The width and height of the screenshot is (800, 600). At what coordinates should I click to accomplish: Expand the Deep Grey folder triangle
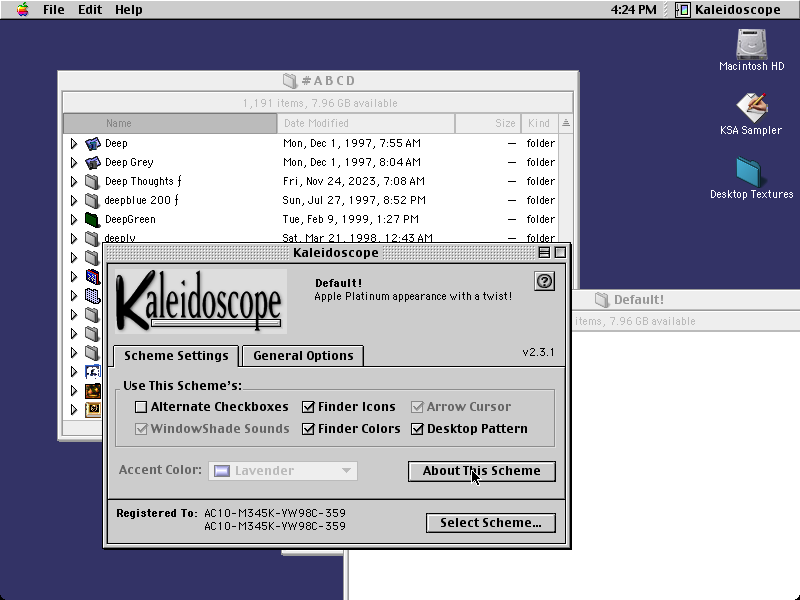point(74,162)
